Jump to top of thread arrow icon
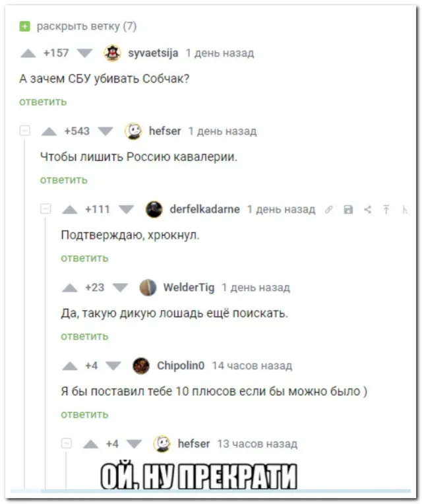422x504 pixels. pos(386,210)
